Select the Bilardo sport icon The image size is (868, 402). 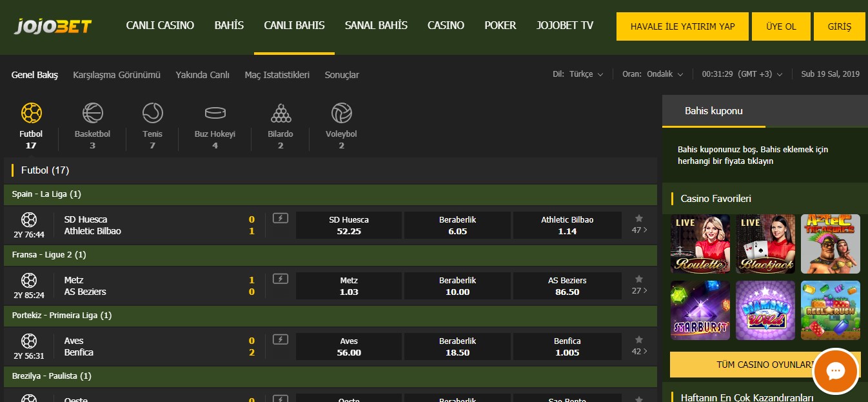[281, 114]
